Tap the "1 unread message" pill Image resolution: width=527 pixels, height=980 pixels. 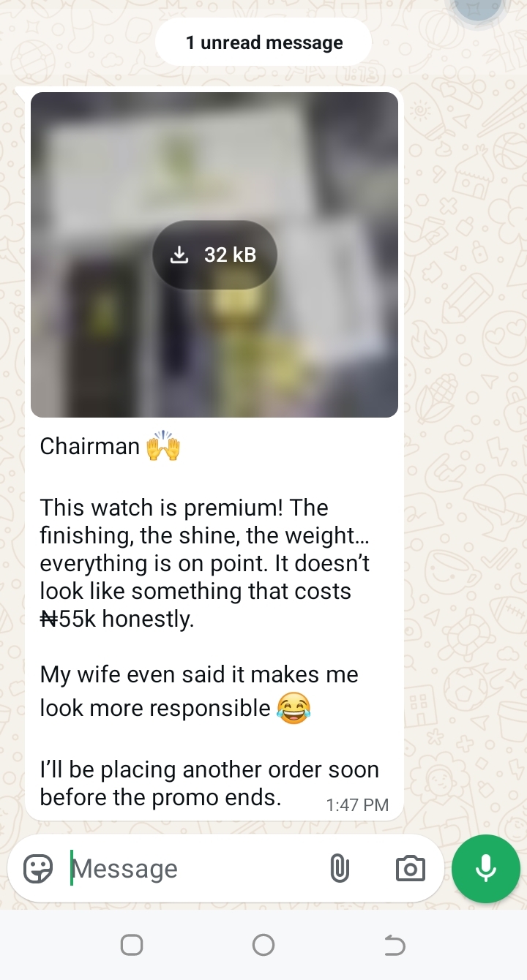[x=263, y=43]
